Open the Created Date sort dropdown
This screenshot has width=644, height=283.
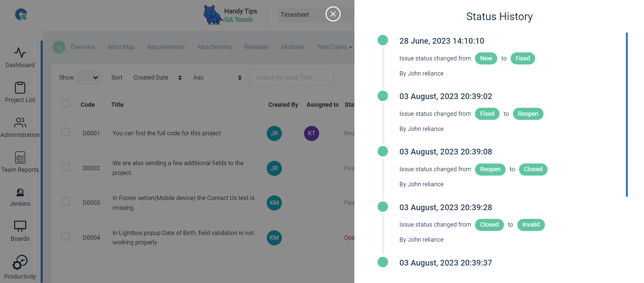point(158,78)
